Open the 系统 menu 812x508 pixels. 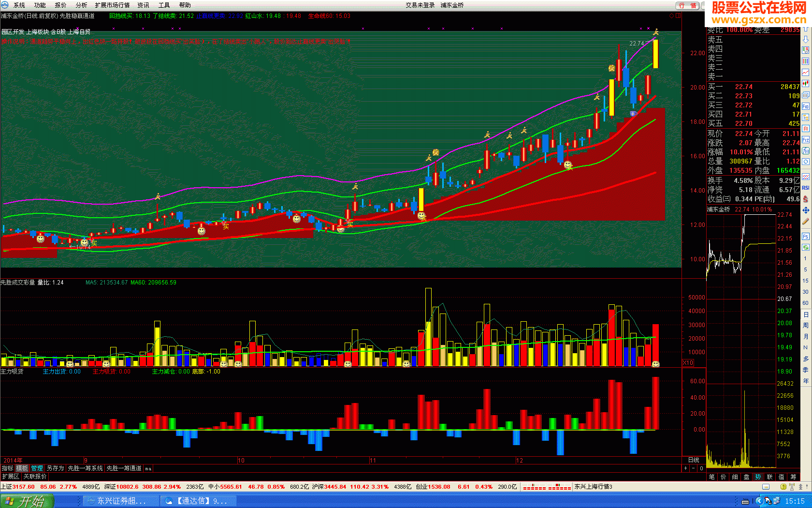point(19,5)
